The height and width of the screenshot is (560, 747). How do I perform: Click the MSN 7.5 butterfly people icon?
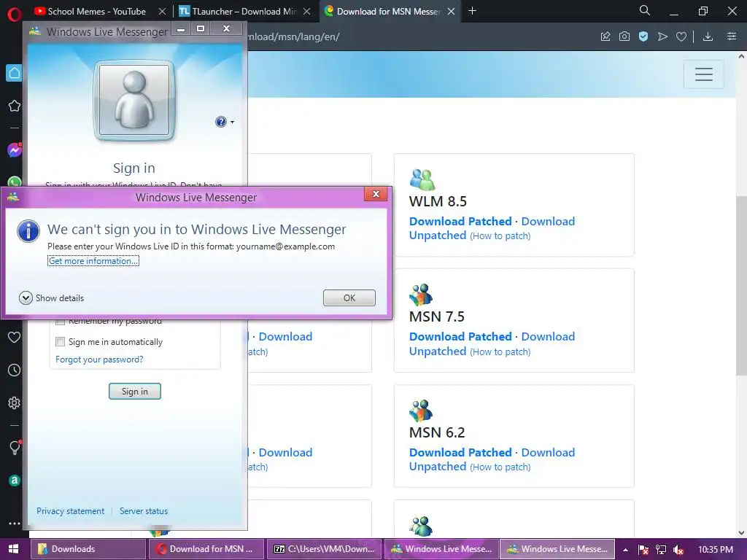421,295
